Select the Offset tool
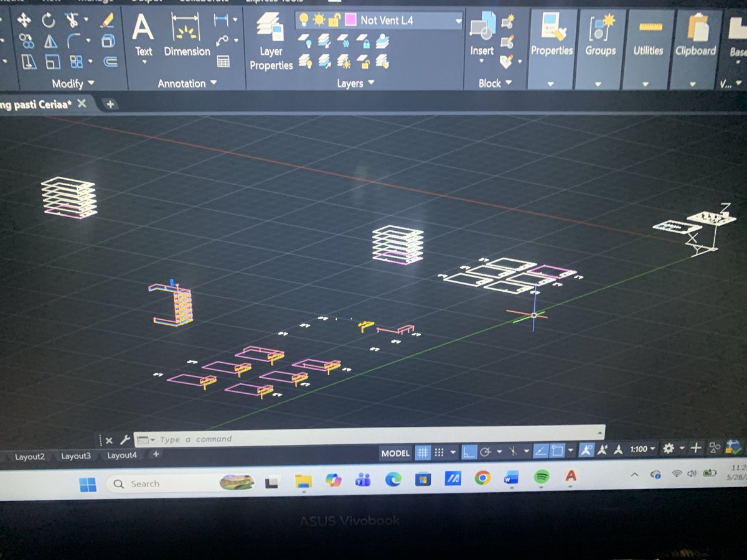The width and height of the screenshot is (747, 560). click(110, 61)
